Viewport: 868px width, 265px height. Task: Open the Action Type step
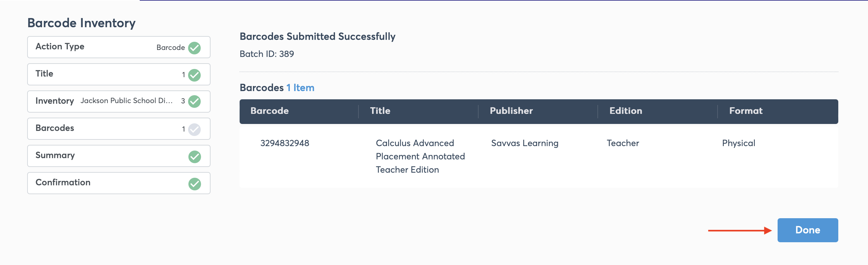click(x=119, y=47)
